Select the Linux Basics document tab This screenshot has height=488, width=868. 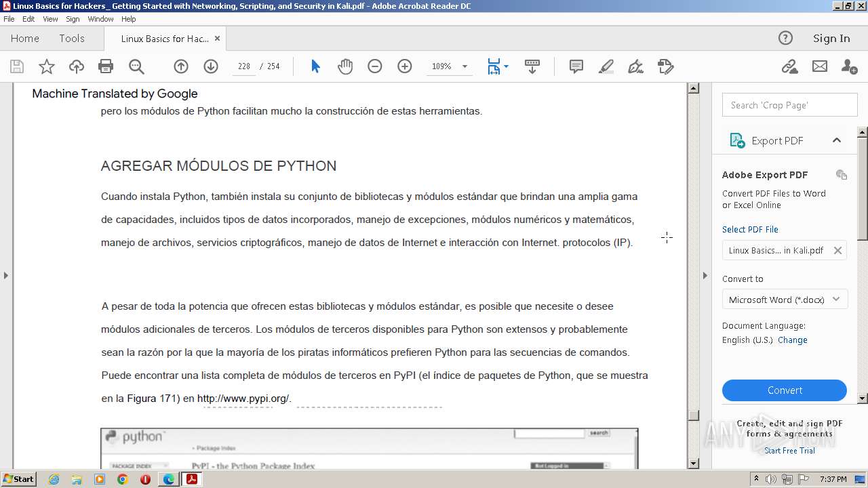pyautogui.click(x=164, y=39)
